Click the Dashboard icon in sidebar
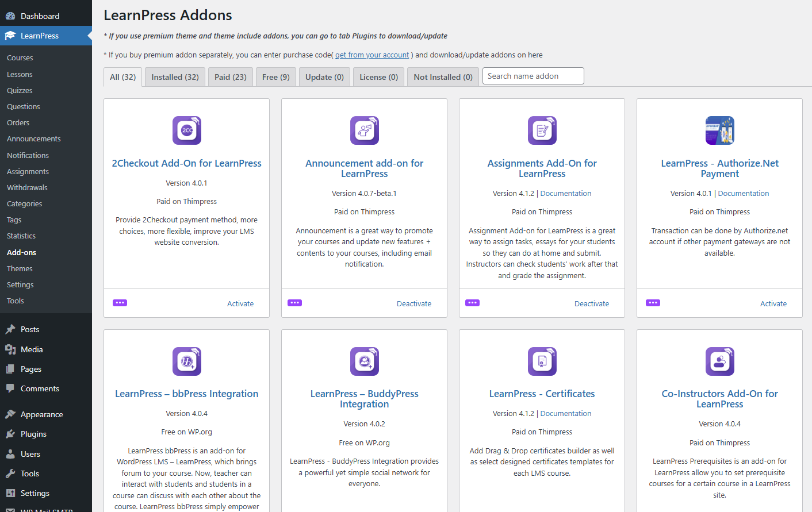Viewport: 812px width, 512px height. tap(10, 16)
